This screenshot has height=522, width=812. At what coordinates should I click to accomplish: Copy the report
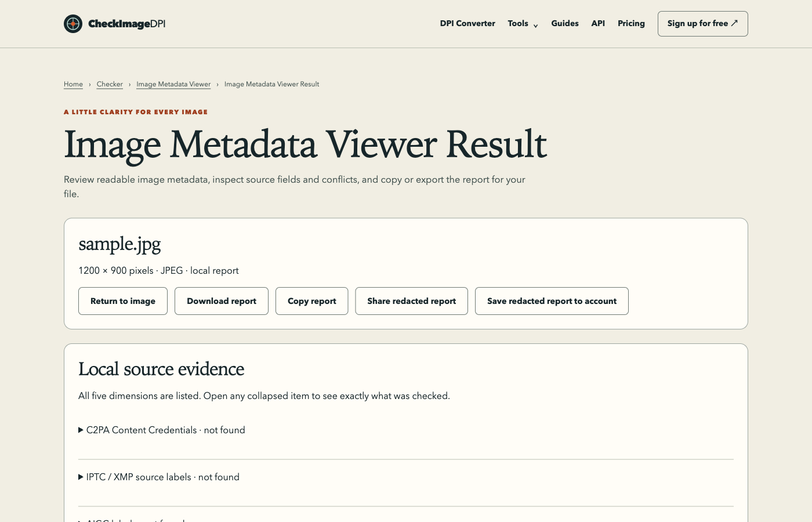point(312,301)
